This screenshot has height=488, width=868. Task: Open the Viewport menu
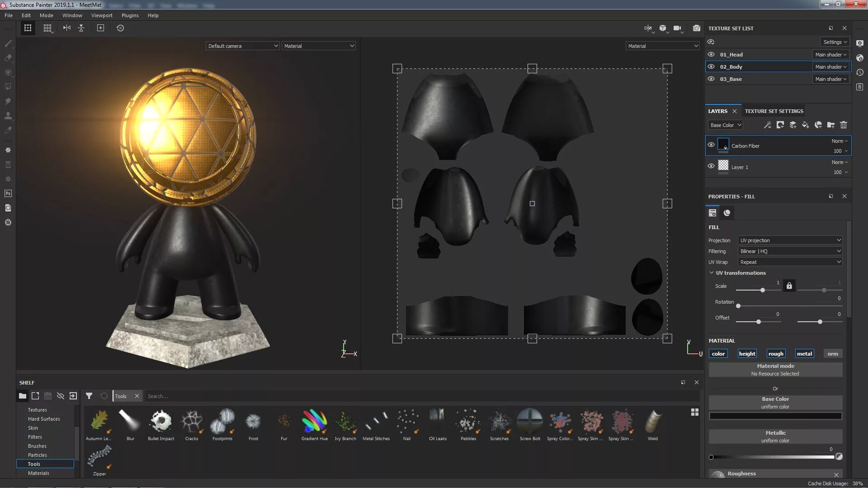point(102,15)
